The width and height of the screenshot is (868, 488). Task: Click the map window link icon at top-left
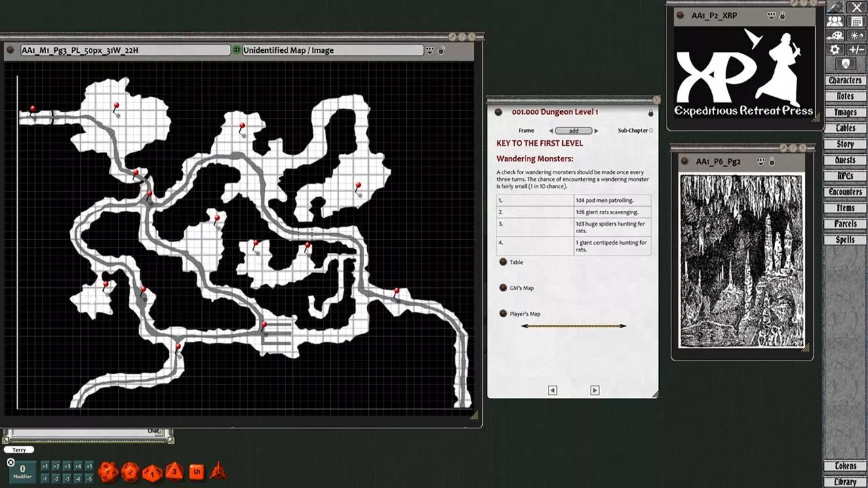click(x=10, y=50)
